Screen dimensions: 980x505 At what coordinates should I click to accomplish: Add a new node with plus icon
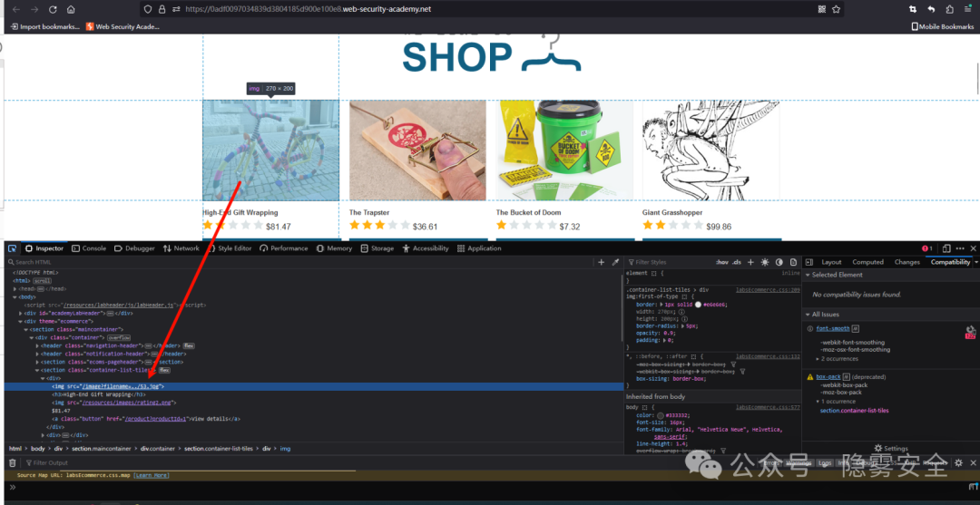[602, 262]
